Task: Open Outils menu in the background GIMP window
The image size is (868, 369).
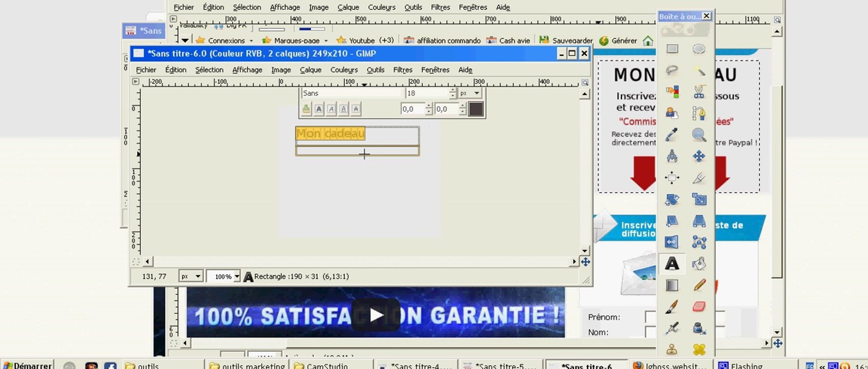Action: (x=413, y=7)
